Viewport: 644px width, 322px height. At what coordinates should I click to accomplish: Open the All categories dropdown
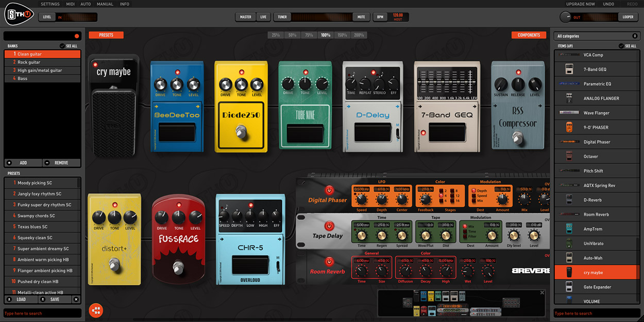point(597,36)
